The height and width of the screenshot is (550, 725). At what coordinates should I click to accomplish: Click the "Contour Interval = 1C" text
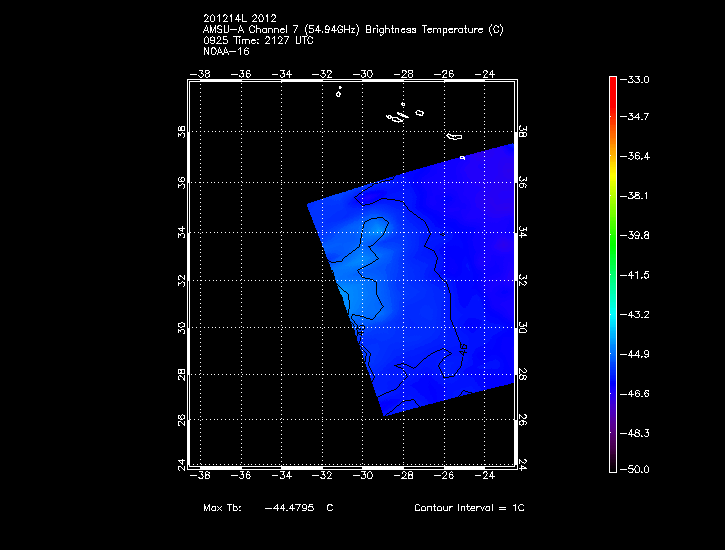pyautogui.click(x=469, y=508)
